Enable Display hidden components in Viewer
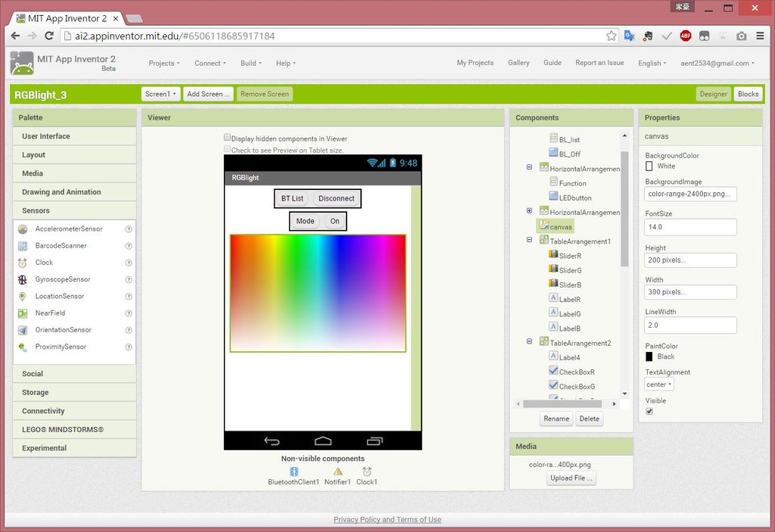Image resolution: width=775 pixels, height=532 pixels. click(x=227, y=138)
